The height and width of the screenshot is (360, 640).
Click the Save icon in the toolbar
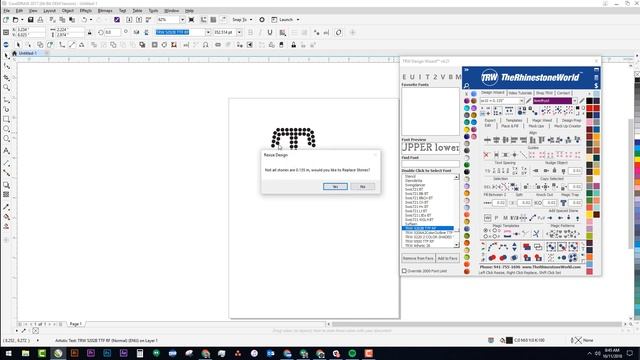coord(31,20)
